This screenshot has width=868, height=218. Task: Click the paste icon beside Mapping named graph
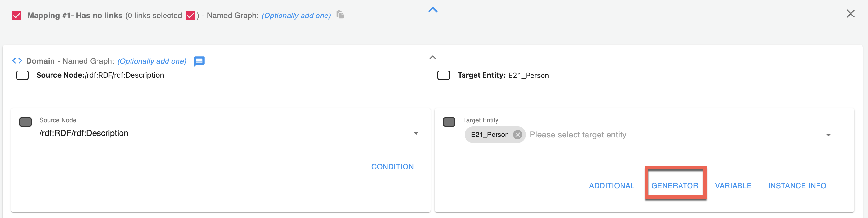point(340,15)
